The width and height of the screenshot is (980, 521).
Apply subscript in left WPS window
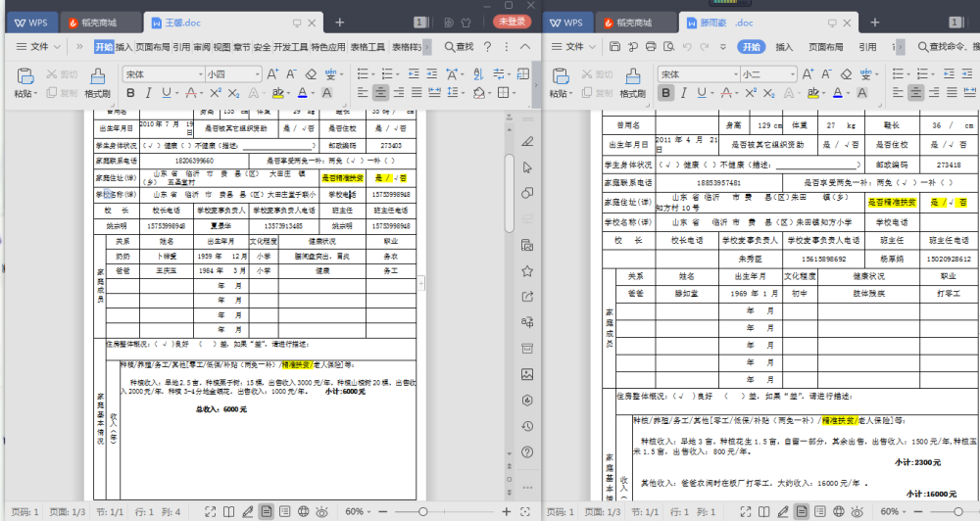(233, 92)
